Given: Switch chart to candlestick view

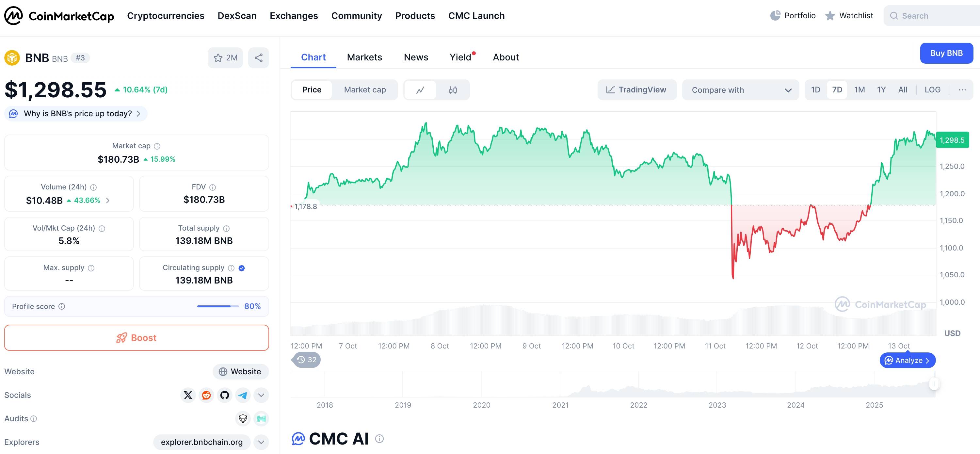Looking at the screenshot, I should click(x=453, y=90).
